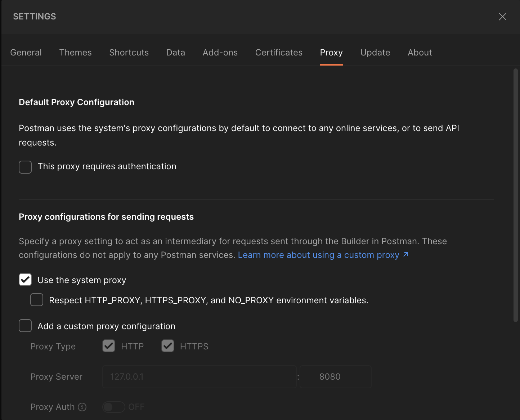Select the Add-ons tab

pos(220,53)
